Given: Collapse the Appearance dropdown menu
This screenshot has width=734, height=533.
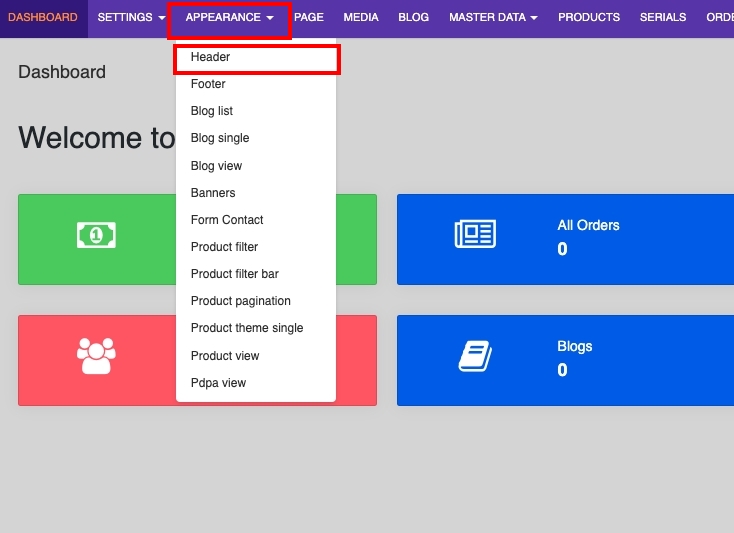Looking at the screenshot, I should click(x=229, y=17).
